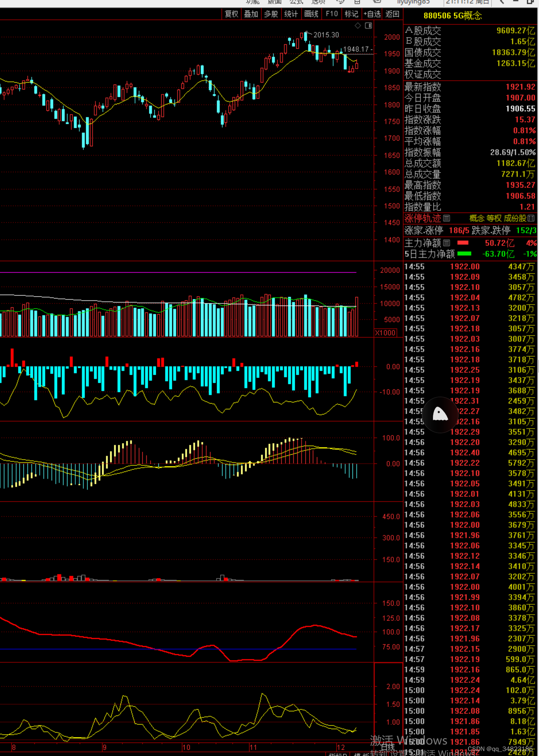Image resolution: width=539 pixels, height=756 pixels.
Task: Click the diamond icon above the chart
Action: coord(358,26)
